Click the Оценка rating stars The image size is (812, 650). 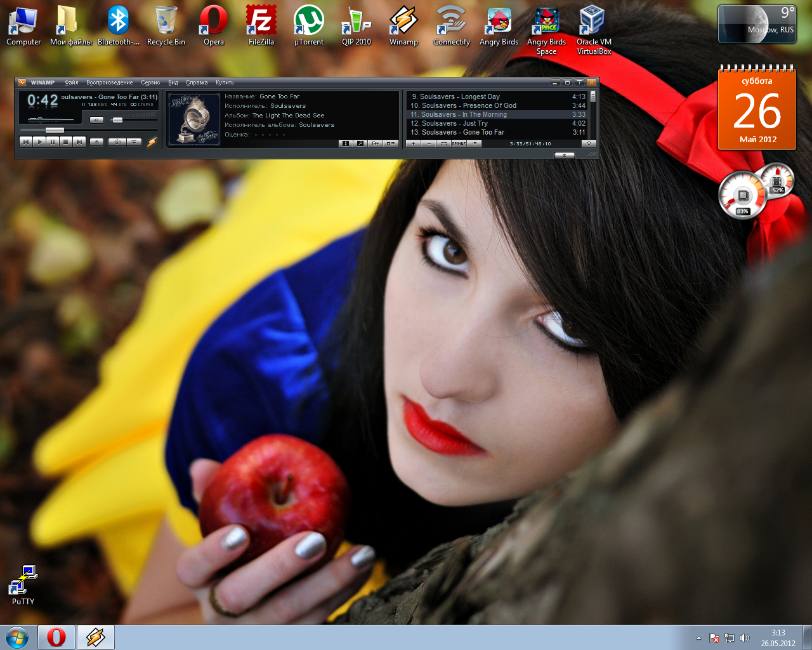point(270,135)
